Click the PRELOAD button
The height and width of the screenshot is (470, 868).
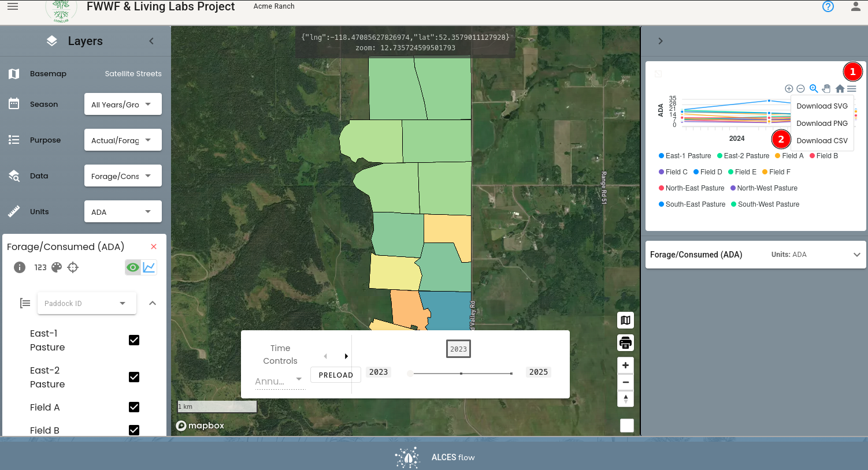click(336, 375)
